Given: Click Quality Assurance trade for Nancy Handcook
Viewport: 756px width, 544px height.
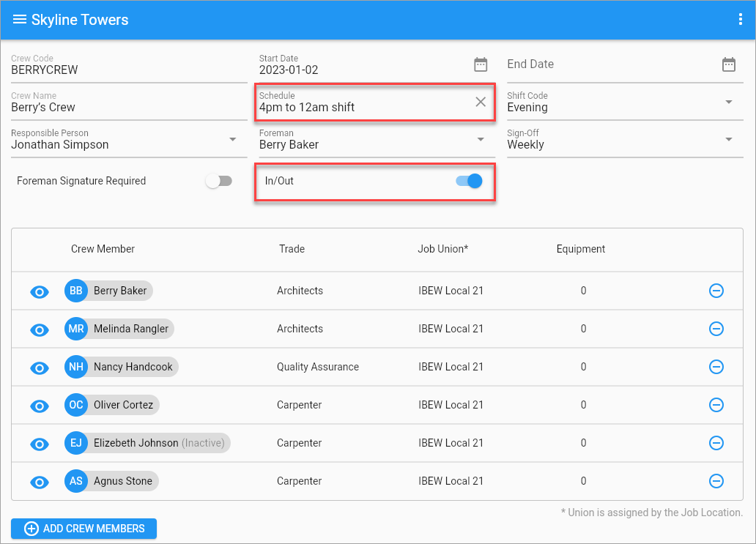Looking at the screenshot, I should (318, 367).
